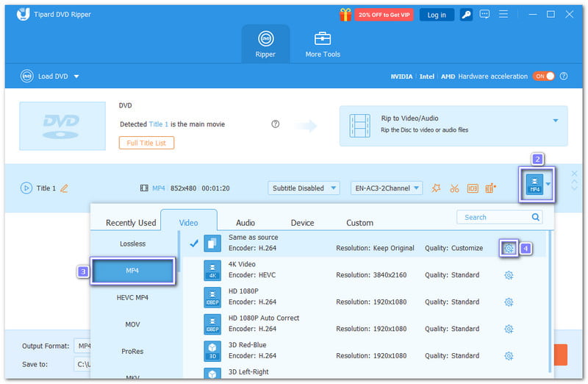Image resolution: width=588 pixels, height=384 pixels.
Task: Open the Load DVD dropdown arrow
Action: [76, 77]
